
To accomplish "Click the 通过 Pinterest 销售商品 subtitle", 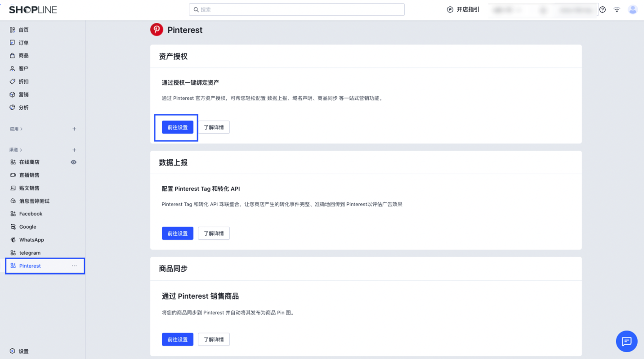I will 200,296.
